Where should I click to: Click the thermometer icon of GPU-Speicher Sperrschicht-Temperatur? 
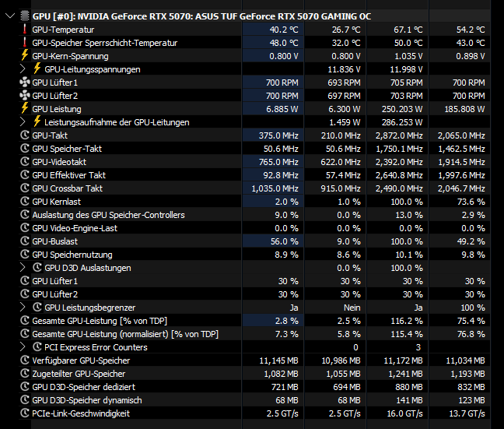coord(25,43)
